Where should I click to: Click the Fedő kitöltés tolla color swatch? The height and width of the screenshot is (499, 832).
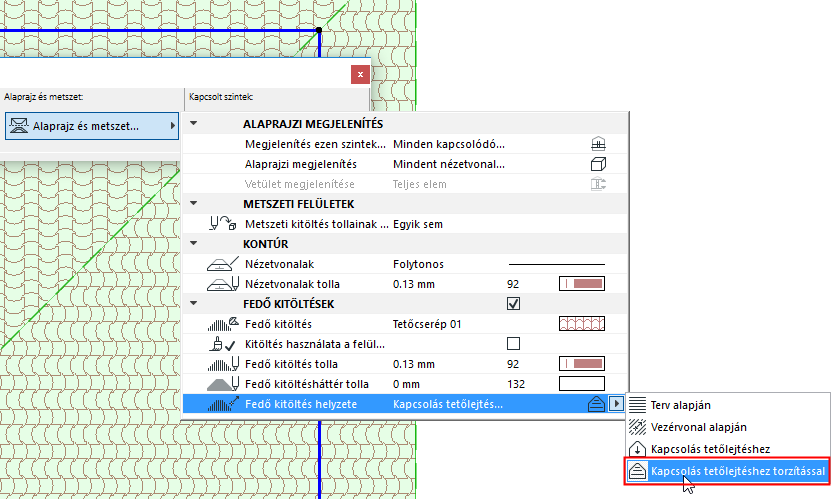582,364
